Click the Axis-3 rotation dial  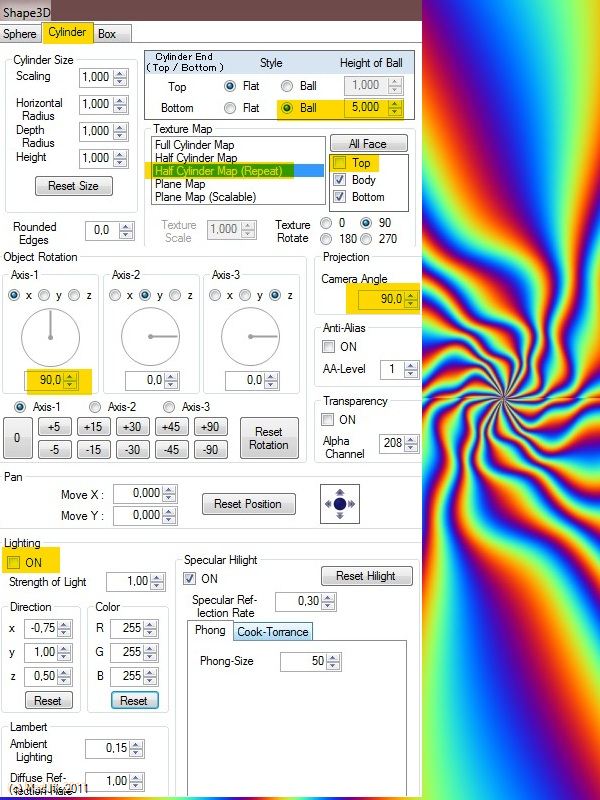pos(251,337)
